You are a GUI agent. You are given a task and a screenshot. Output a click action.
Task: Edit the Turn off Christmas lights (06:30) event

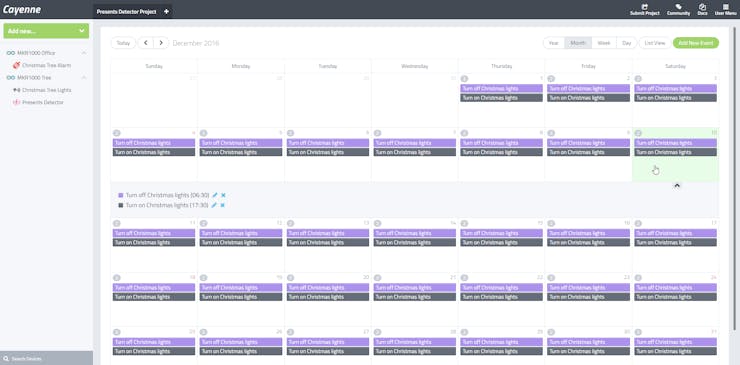215,195
